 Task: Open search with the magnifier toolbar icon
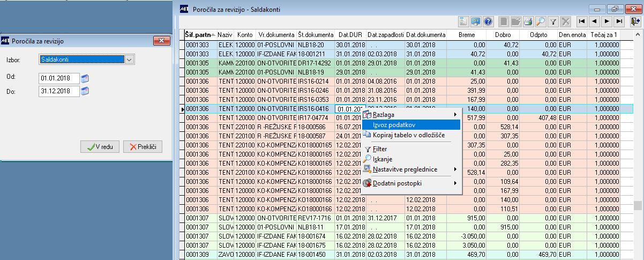pyautogui.click(x=541, y=21)
